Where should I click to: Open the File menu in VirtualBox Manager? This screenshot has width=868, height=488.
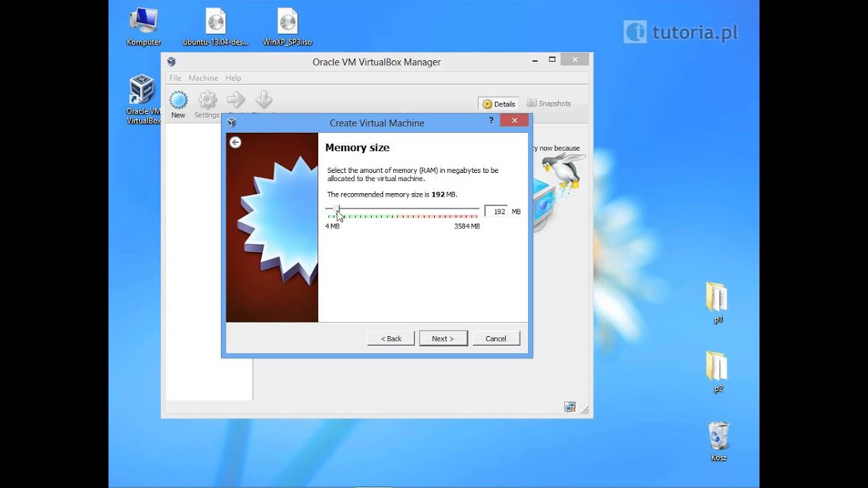[x=175, y=78]
